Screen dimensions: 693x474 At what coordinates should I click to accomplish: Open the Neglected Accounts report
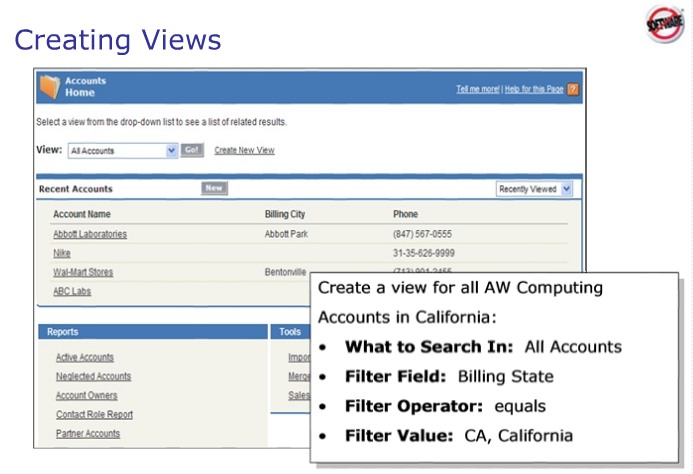[x=93, y=376]
